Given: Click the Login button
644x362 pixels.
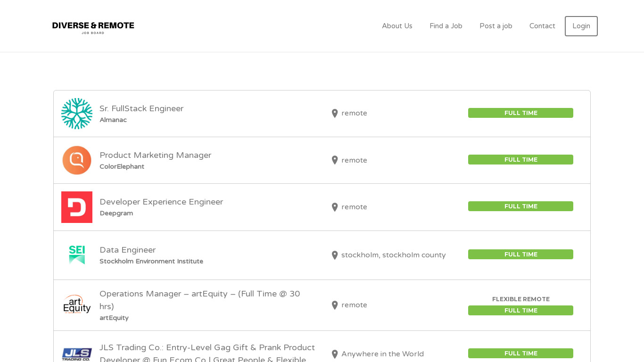Looking at the screenshot, I should click(x=581, y=26).
